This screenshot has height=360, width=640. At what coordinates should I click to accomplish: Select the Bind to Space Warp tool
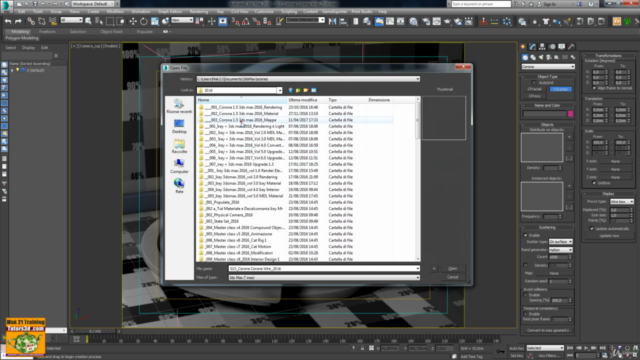53,21
